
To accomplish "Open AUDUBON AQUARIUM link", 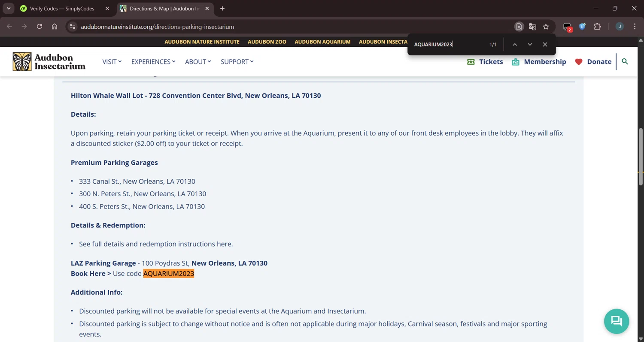I will [322, 42].
